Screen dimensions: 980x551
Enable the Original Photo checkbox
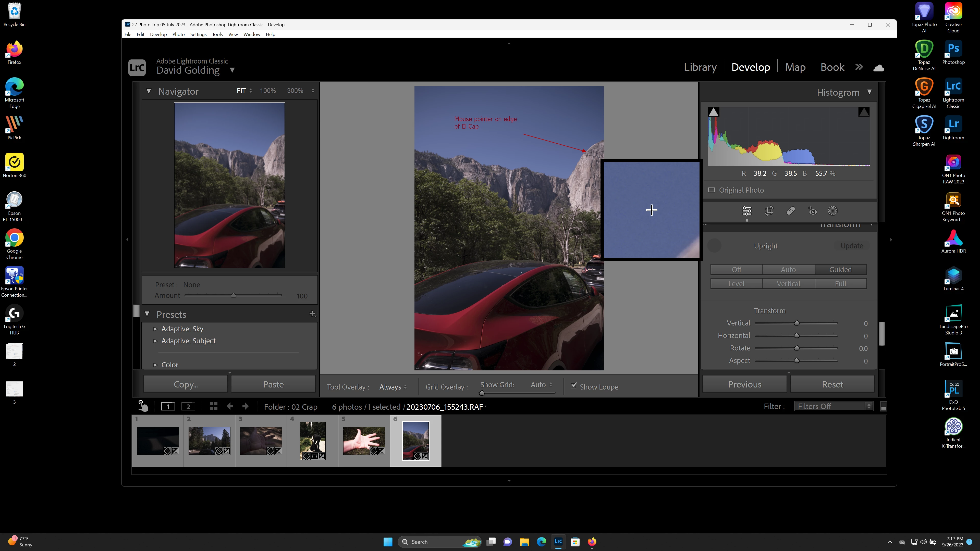[712, 190]
